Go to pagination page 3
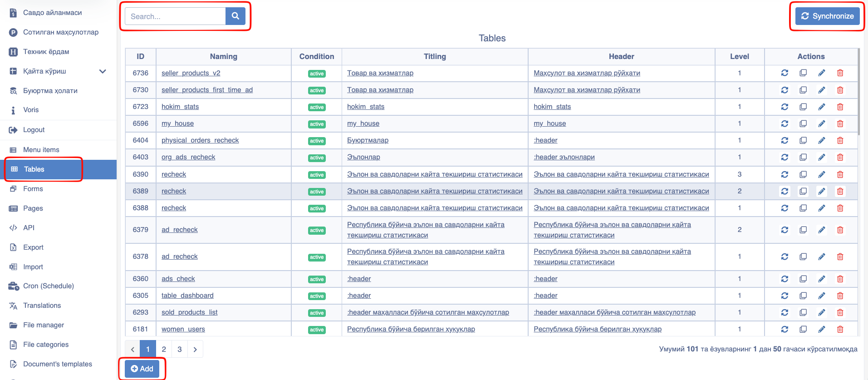This screenshot has width=868, height=380. 180,349
